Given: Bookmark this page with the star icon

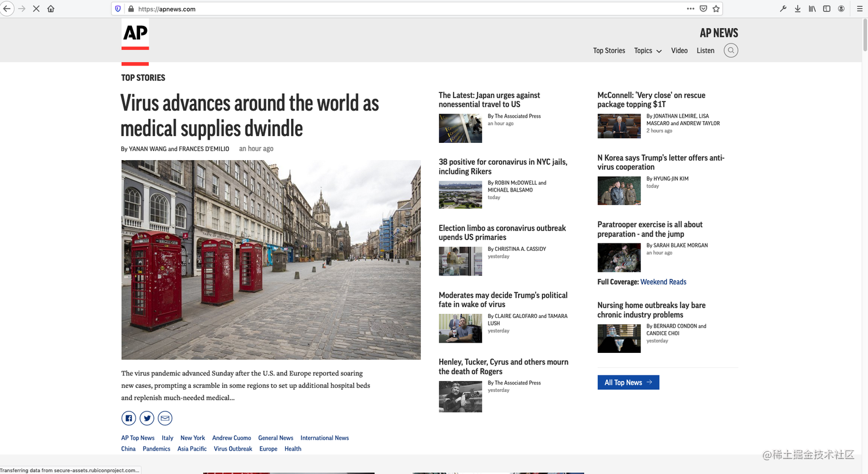Looking at the screenshot, I should click(x=716, y=9).
